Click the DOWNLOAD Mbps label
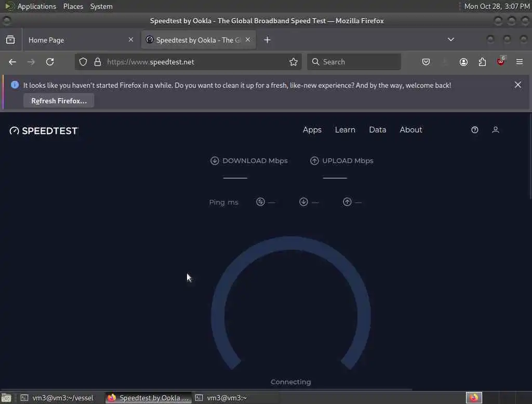 [x=255, y=161]
